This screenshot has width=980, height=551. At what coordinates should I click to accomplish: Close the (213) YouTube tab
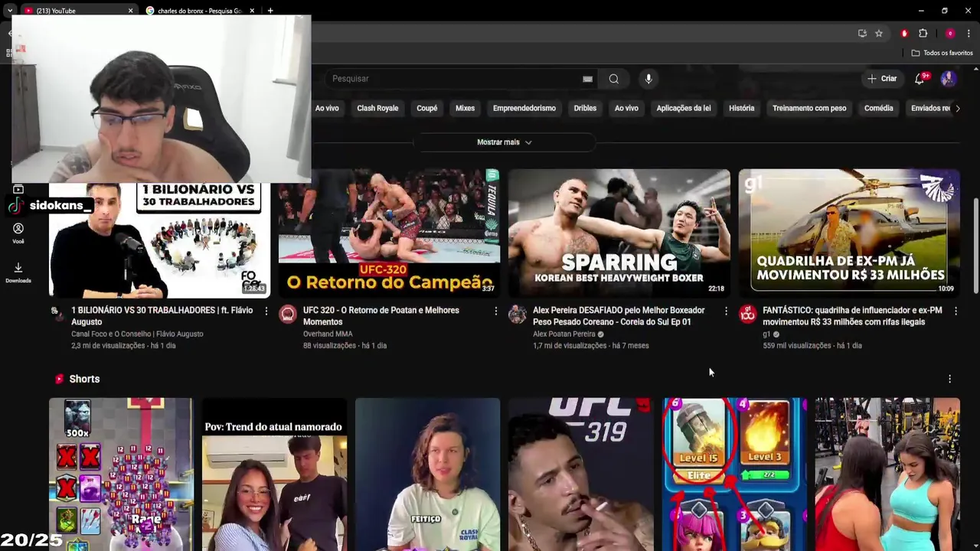click(x=130, y=11)
